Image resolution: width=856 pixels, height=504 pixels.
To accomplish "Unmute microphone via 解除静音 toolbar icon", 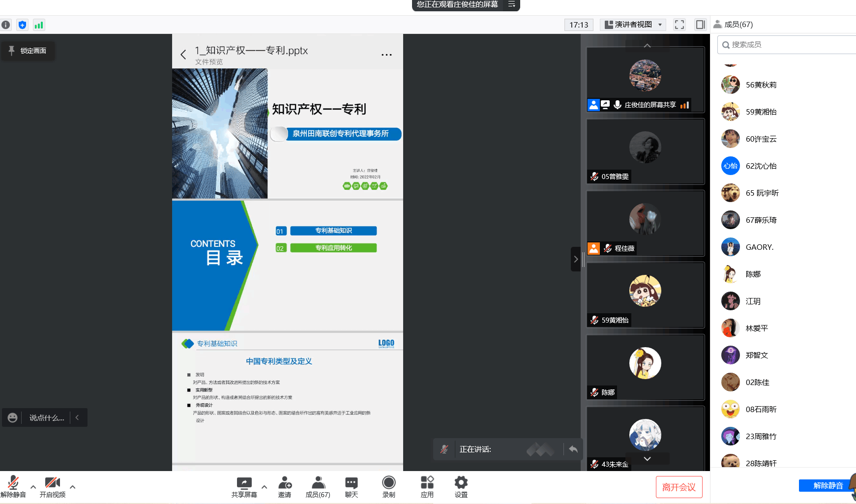I will pyautogui.click(x=13, y=487).
